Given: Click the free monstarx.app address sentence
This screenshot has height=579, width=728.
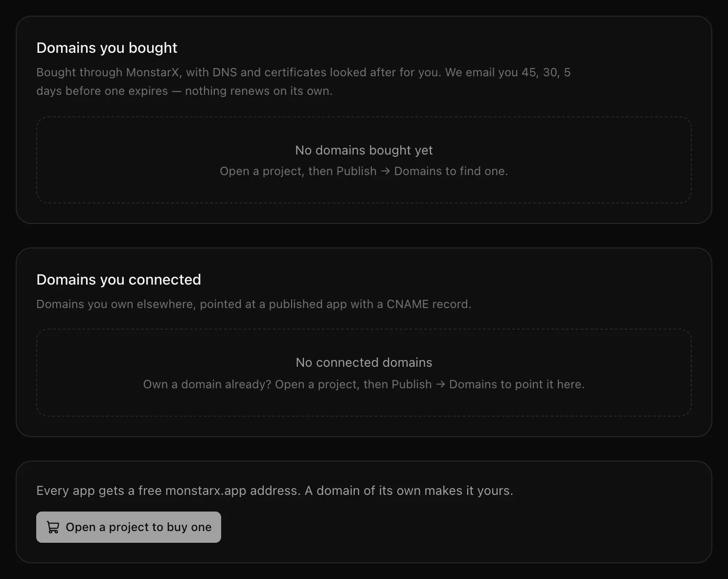Looking at the screenshot, I should pyautogui.click(x=275, y=490).
